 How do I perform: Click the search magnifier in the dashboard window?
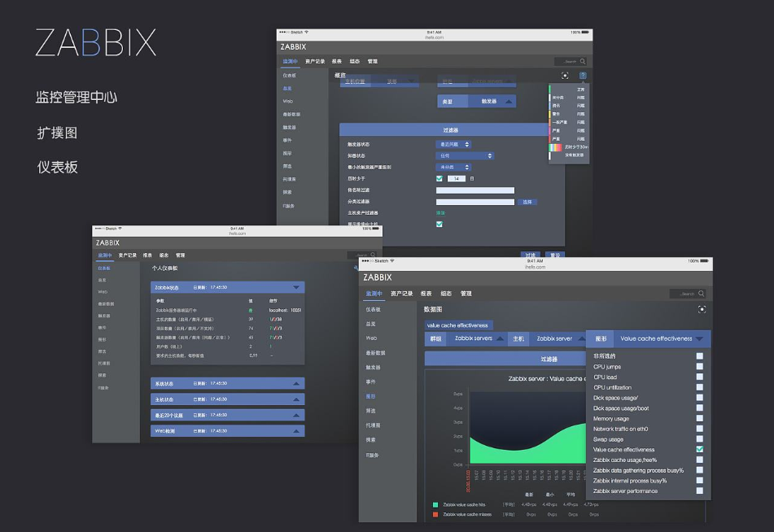[373, 255]
